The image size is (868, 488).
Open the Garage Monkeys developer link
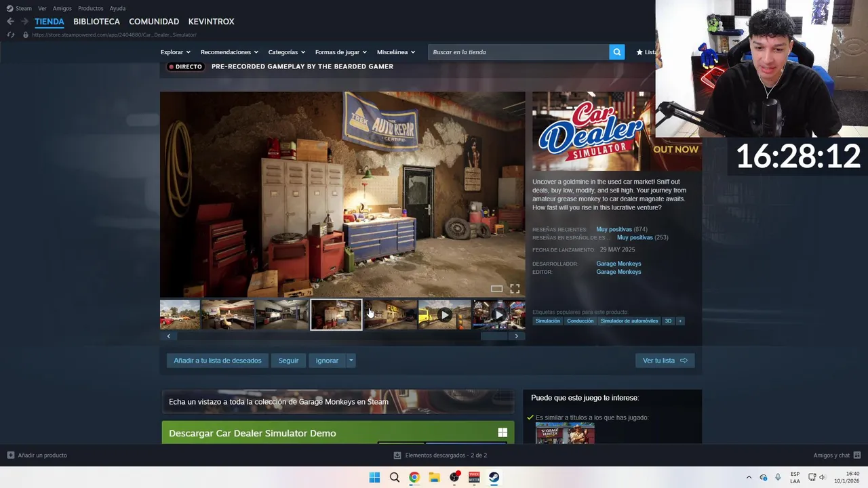click(x=618, y=264)
